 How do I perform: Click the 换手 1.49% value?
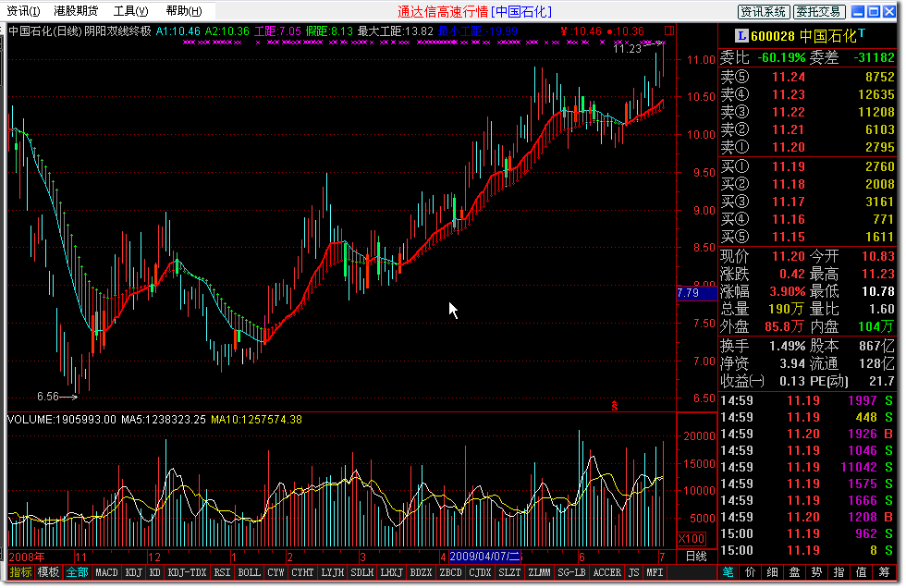point(787,346)
